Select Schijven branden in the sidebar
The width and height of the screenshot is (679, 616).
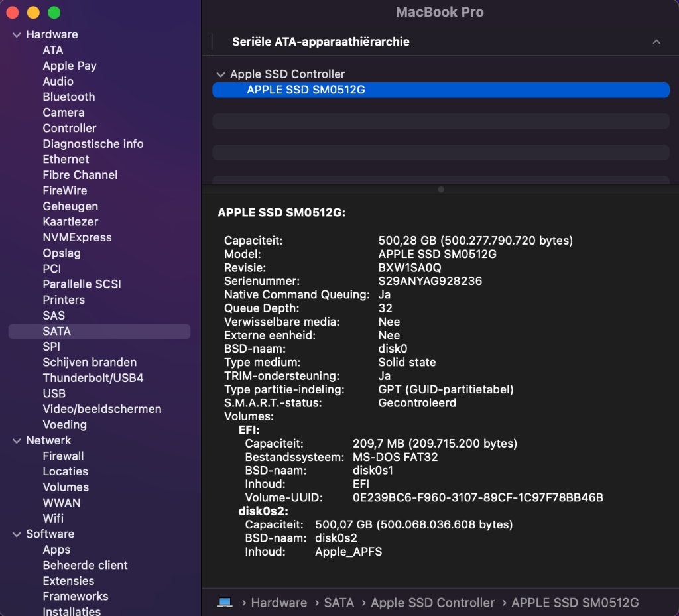90,362
